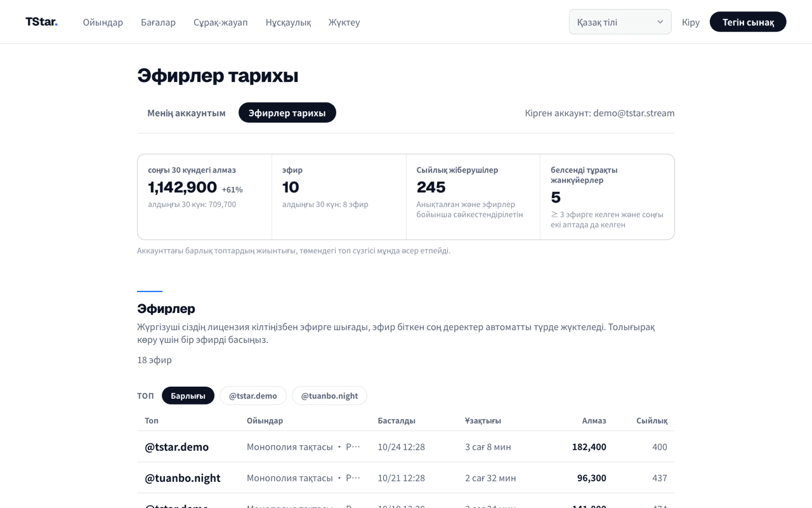Click the 18 эфир count text
Image resolution: width=812 pixels, height=508 pixels.
click(x=154, y=360)
